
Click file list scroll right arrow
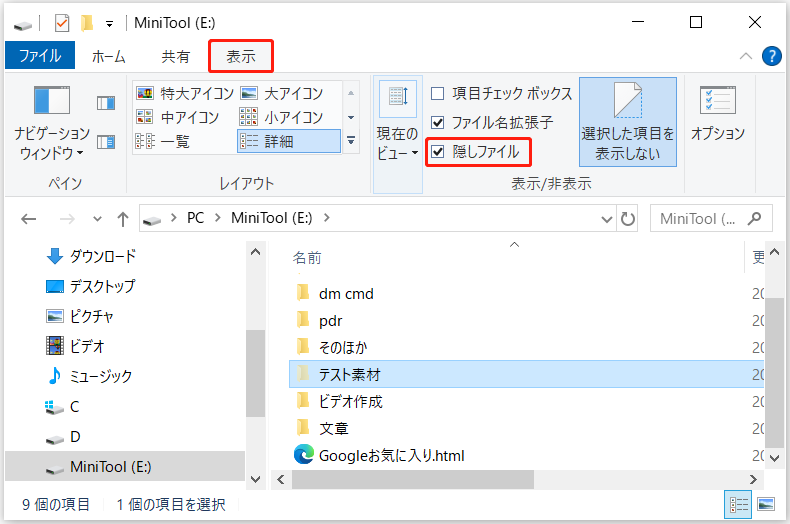753,480
